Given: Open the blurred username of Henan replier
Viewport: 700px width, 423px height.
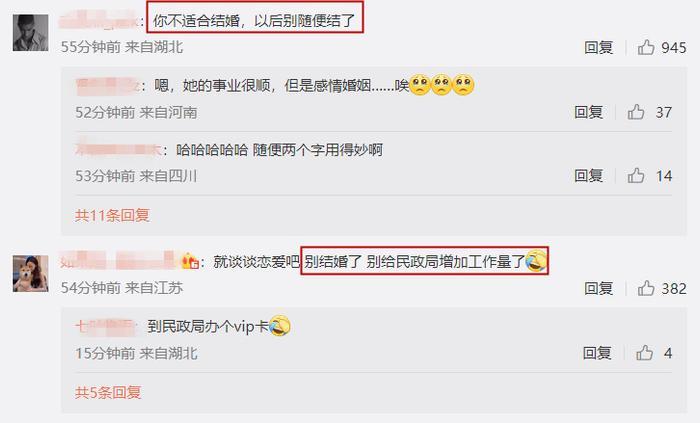Looking at the screenshot, I should (108, 85).
